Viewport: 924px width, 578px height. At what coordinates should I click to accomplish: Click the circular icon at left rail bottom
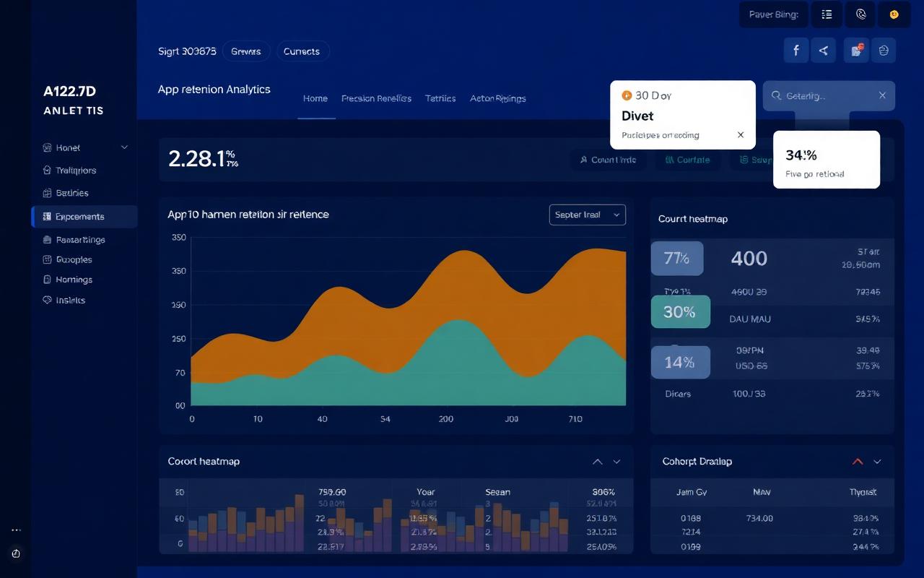(x=16, y=553)
